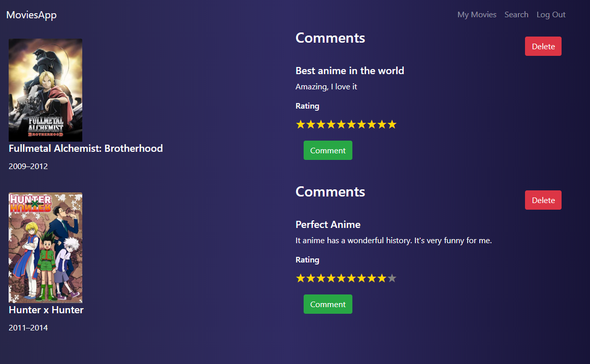This screenshot has width=590, height=364.
Task: Click the first star in Fullmetal Alchemist rating
Action: (x=300, y=124)
